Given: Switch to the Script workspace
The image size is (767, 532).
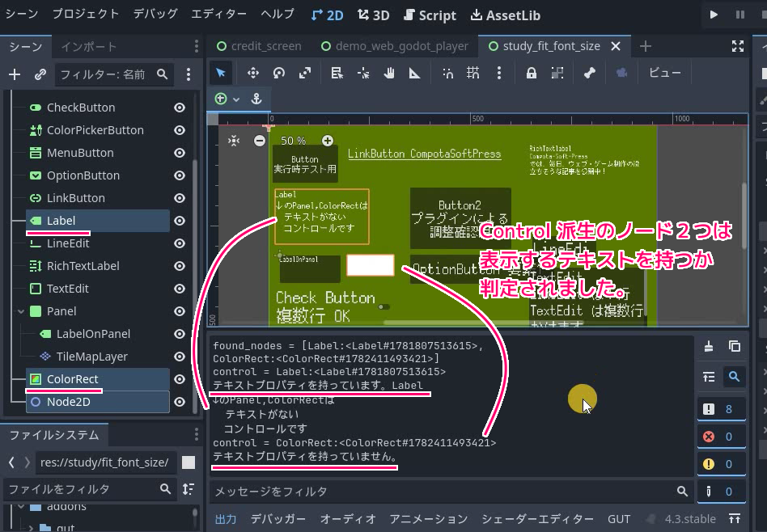Looking at the screenshot, I should (430, 15).
